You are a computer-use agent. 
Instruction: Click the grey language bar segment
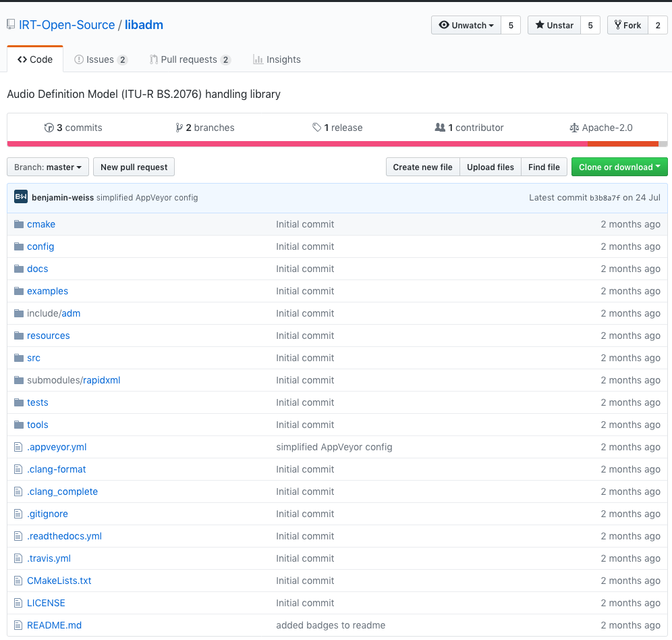tap(663, 144)
